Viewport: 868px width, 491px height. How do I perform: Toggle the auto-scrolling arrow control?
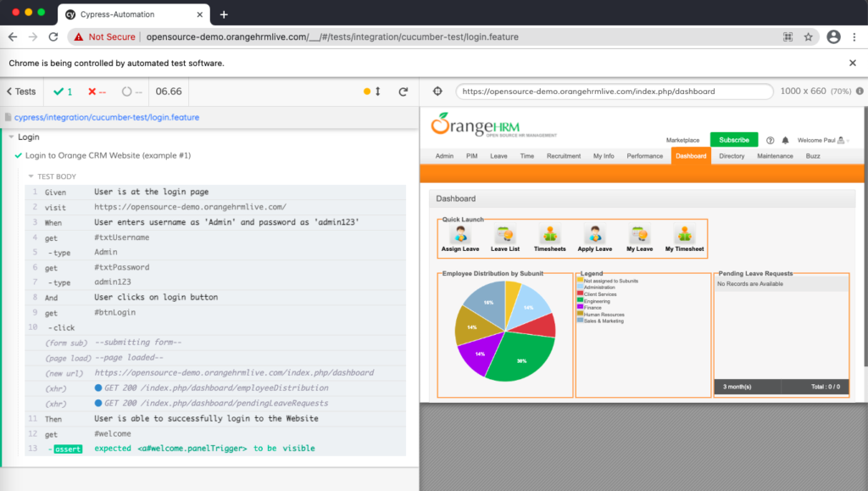[378, 92]
